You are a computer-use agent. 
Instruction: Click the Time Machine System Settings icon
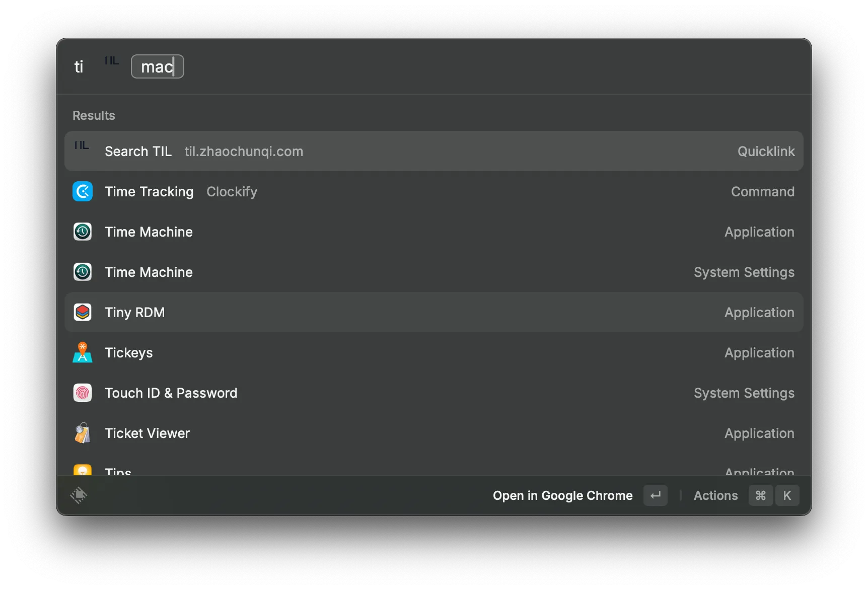[x=83, y=272]
